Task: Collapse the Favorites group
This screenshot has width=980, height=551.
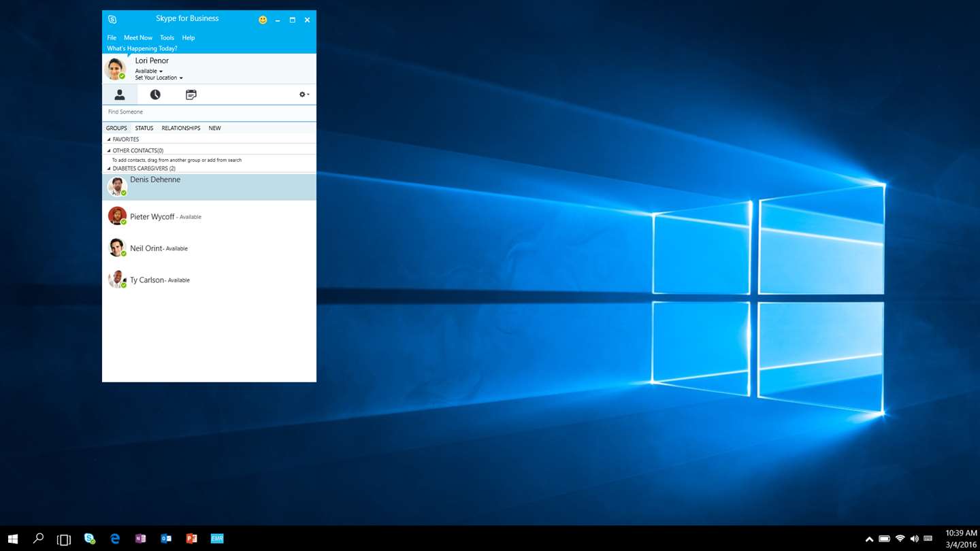Action: [x=109, y=139]
